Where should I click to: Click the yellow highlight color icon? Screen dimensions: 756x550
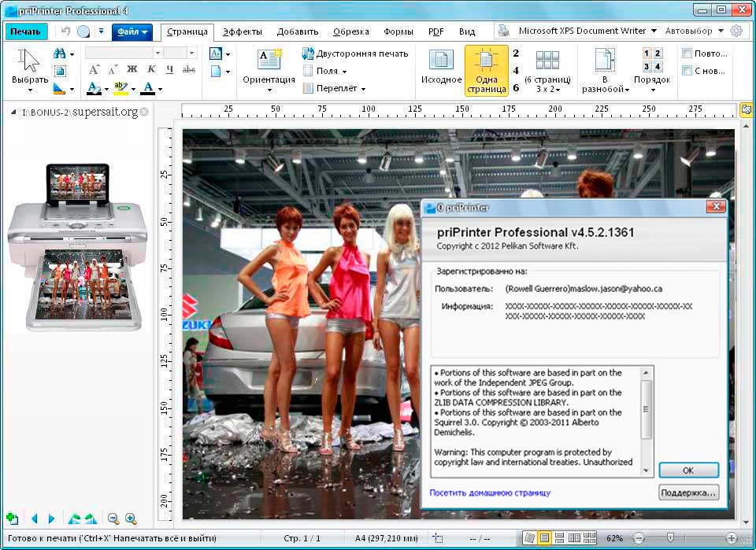pyautogui.click(x=120, y=88)
